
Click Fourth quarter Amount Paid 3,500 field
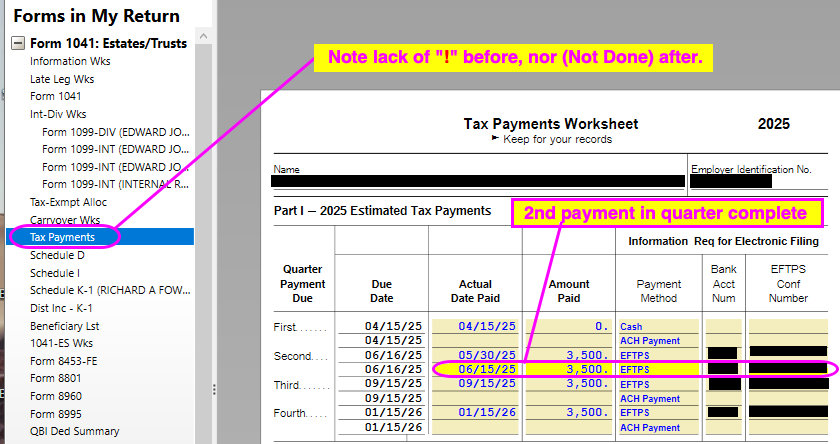[568, 412]
